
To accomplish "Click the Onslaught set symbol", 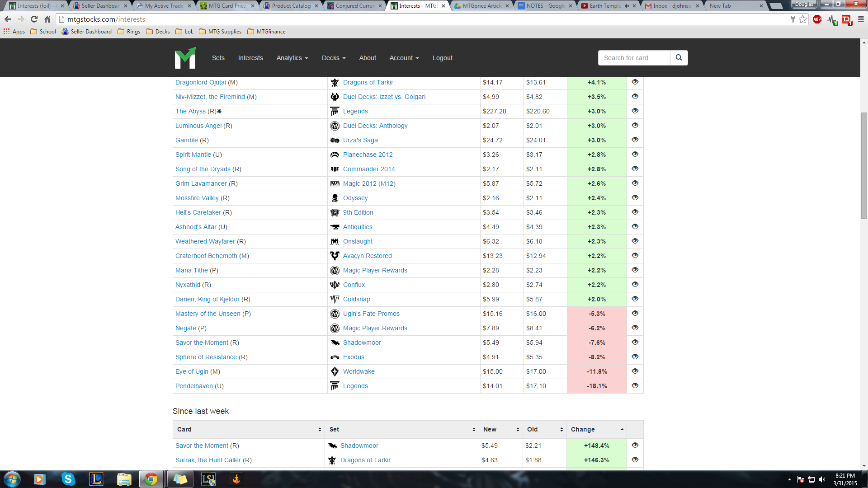I will [335, 241].
